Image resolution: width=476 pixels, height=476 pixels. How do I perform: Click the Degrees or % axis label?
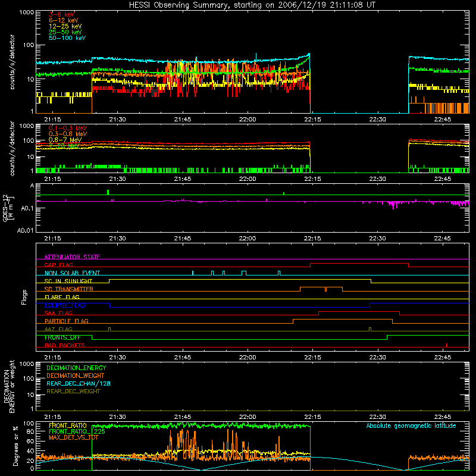[15, 446]
